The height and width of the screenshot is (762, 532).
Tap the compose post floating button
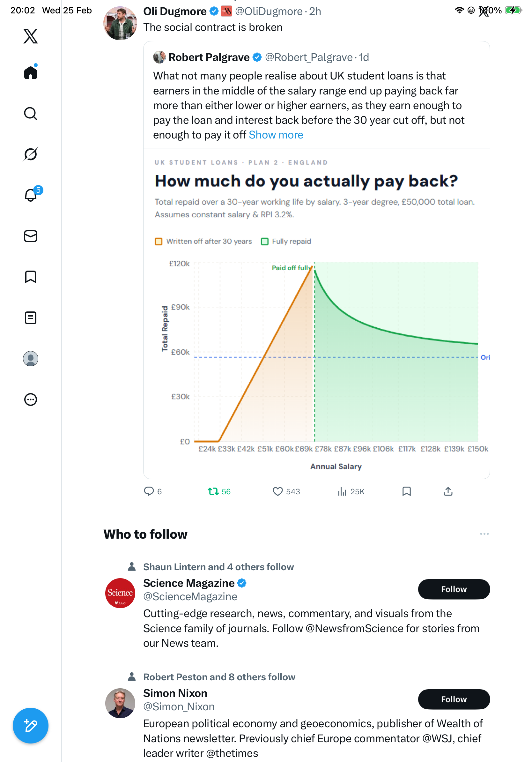pos(31,726)
